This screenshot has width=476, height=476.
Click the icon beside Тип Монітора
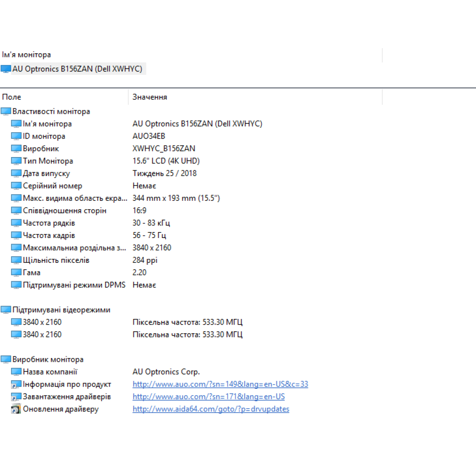pyautogui.click(x=16, y=161)
